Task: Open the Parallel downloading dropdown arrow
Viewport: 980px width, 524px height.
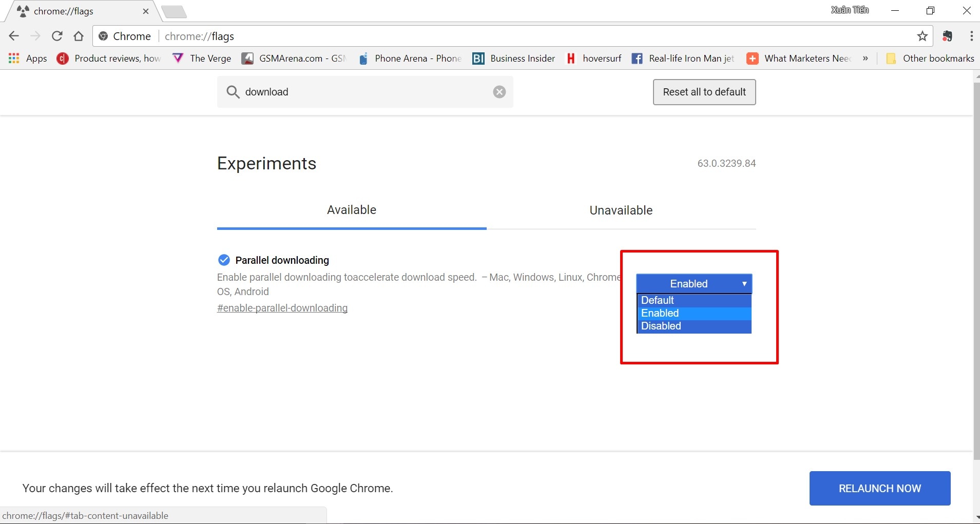Action: [744, 284]
